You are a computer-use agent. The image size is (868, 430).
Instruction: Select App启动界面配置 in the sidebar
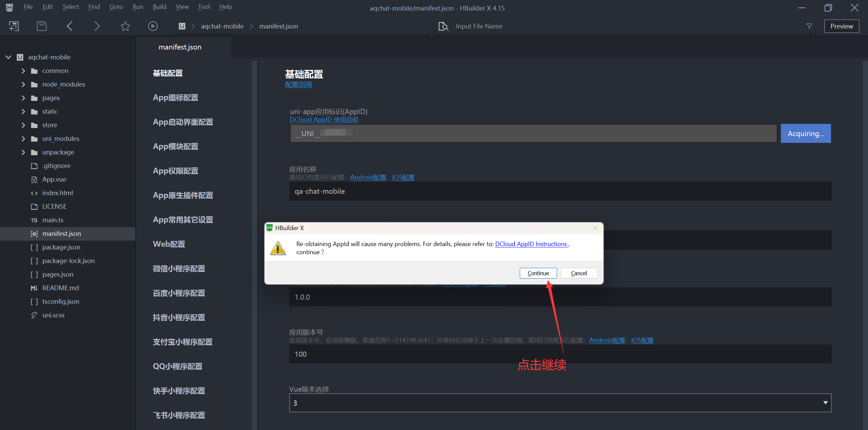(x=183, y=122)
